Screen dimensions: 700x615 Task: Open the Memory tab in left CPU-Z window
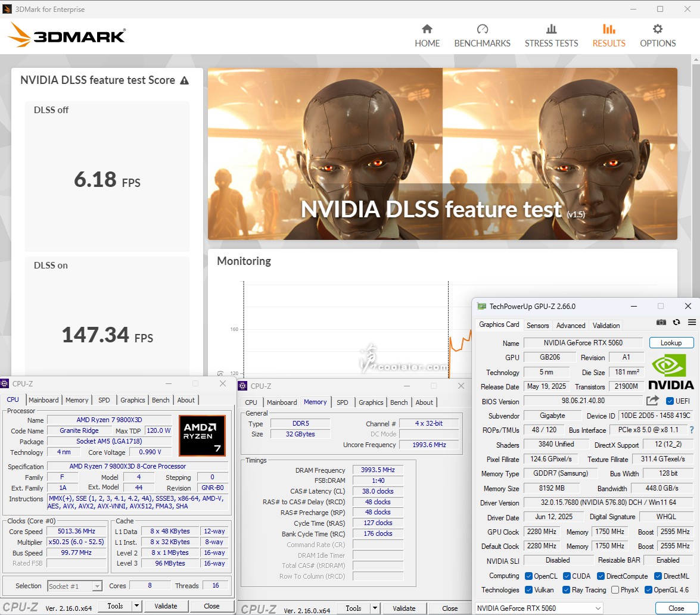click(x=77, y=400)
